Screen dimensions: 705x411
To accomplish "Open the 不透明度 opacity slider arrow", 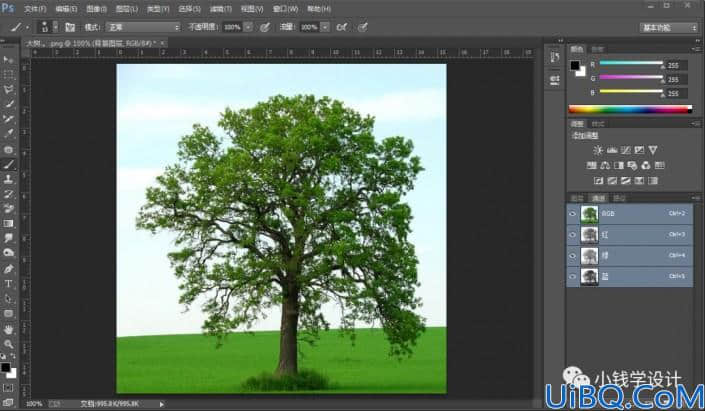I will coord(248,27).
